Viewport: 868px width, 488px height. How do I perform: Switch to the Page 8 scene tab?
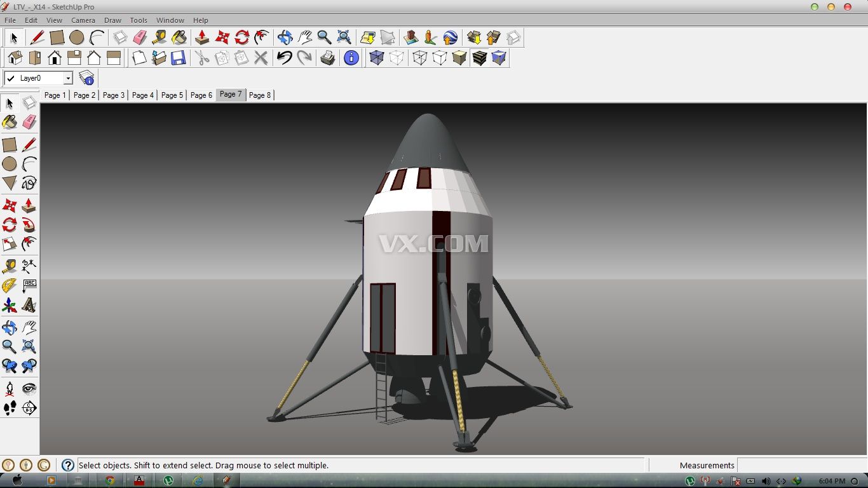[260, 95]
